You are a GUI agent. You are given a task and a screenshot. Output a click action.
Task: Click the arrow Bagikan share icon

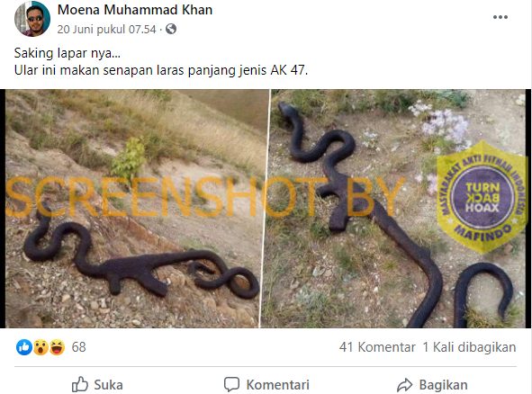[x=404, y=385]
